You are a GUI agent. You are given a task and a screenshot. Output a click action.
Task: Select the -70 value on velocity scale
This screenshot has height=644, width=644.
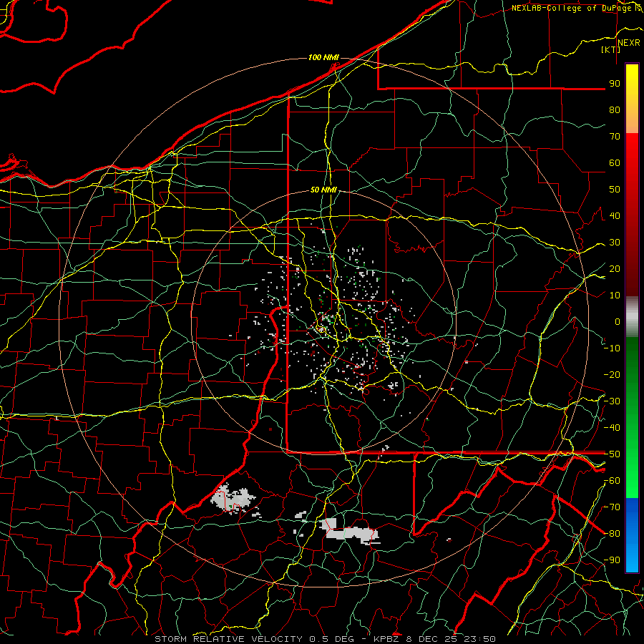612,507
